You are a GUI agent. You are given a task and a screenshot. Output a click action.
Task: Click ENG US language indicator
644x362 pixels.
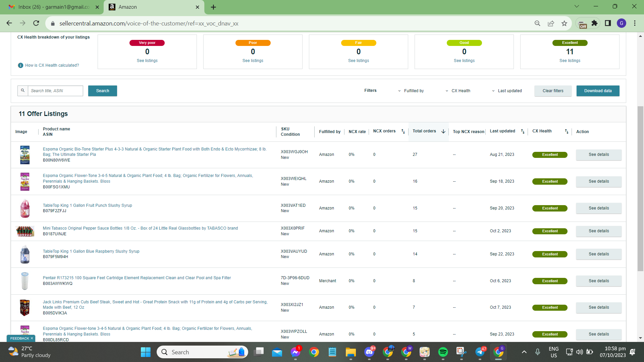coord(553,352)
